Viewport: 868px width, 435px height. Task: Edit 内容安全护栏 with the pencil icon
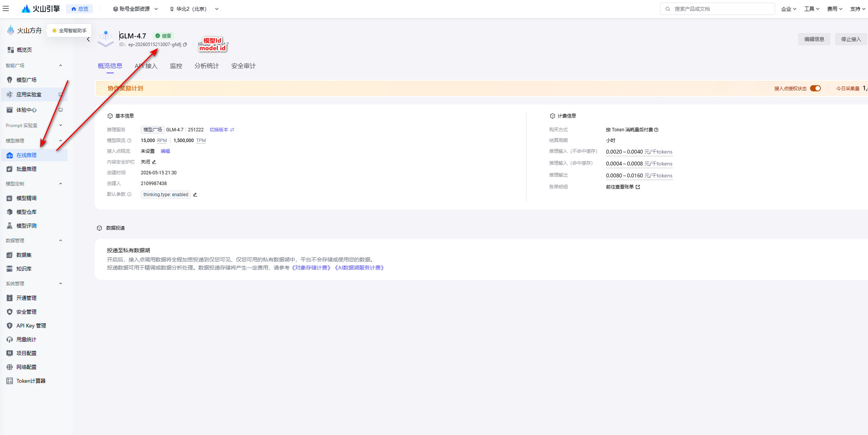(x=154, y=162)
